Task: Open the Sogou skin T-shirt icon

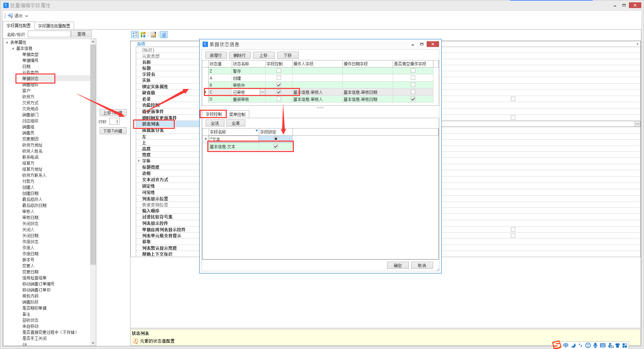Action: pyautogui.click(x=618, y=345)
